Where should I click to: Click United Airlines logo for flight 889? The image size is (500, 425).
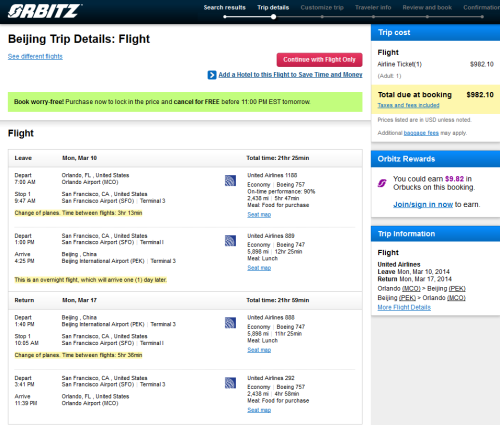click(230, 241)
